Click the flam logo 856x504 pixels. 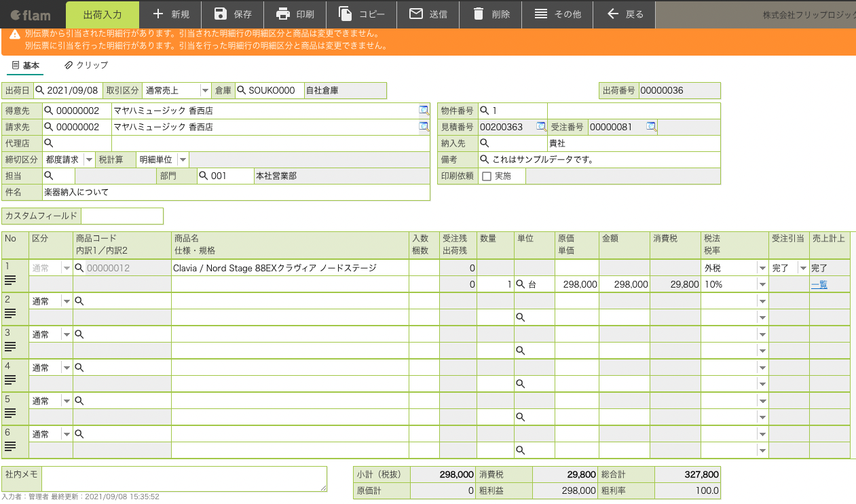coord(31,14)
